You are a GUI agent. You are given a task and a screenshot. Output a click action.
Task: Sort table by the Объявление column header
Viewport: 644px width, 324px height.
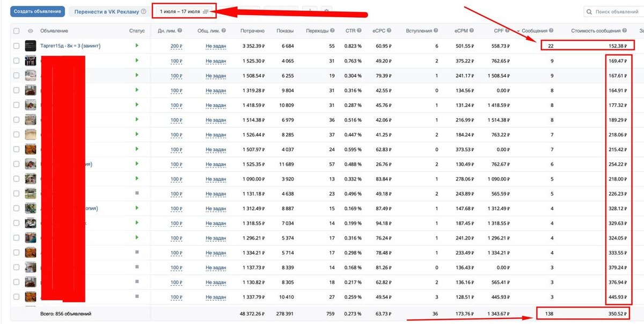(x=54, y=31)
